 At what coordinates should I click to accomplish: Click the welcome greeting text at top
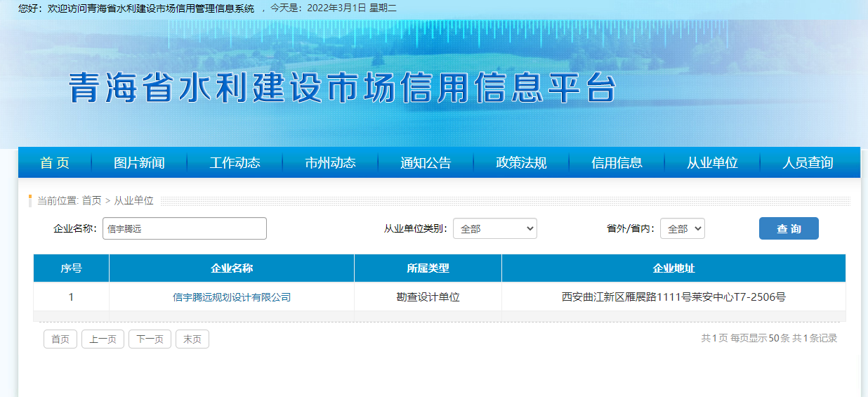pyautogui.click(x=136, y=8)
